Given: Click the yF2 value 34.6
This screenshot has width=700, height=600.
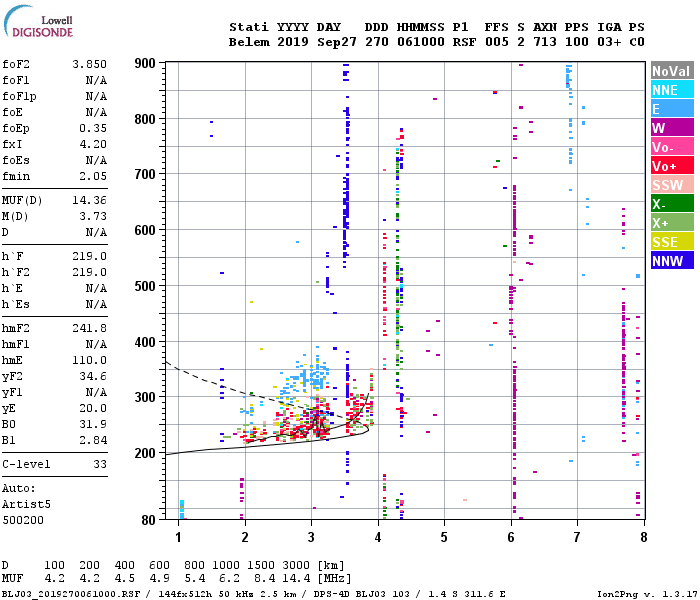Looking at the screenshot, I should click(x=93, y=377).
